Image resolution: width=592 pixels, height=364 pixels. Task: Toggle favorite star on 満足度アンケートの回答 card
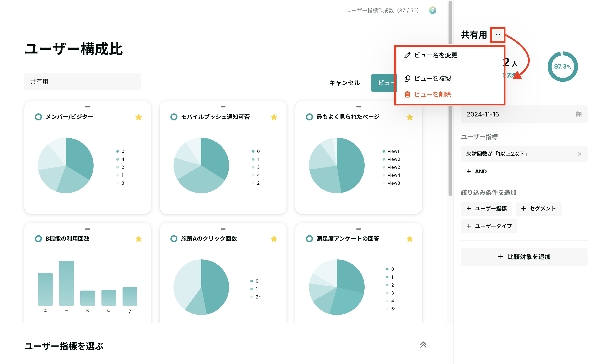tap(409, 239)
